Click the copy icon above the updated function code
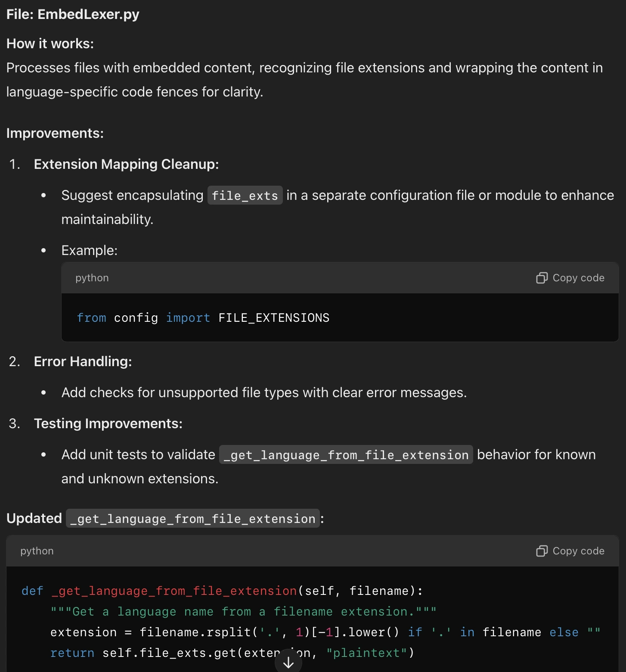This screenshot has height=672, width=626. tap(542, 551)
